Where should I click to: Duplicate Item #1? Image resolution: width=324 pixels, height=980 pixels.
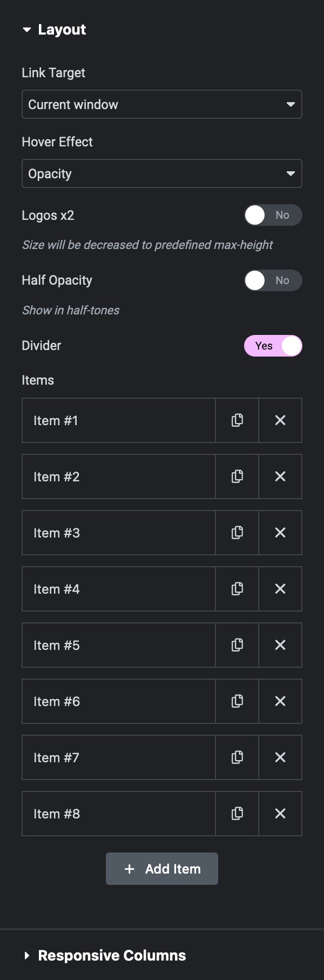(x=237, y=420)
